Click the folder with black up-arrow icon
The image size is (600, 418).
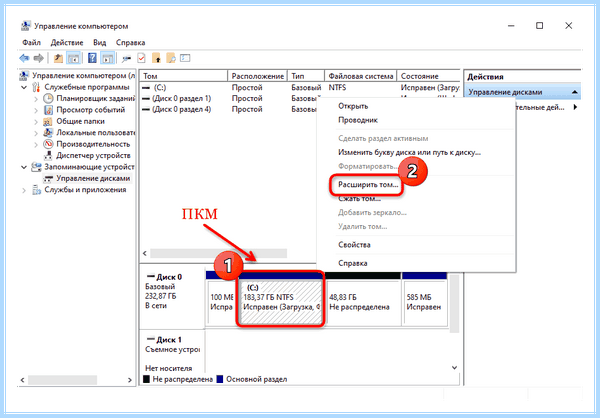click(156, 58)
